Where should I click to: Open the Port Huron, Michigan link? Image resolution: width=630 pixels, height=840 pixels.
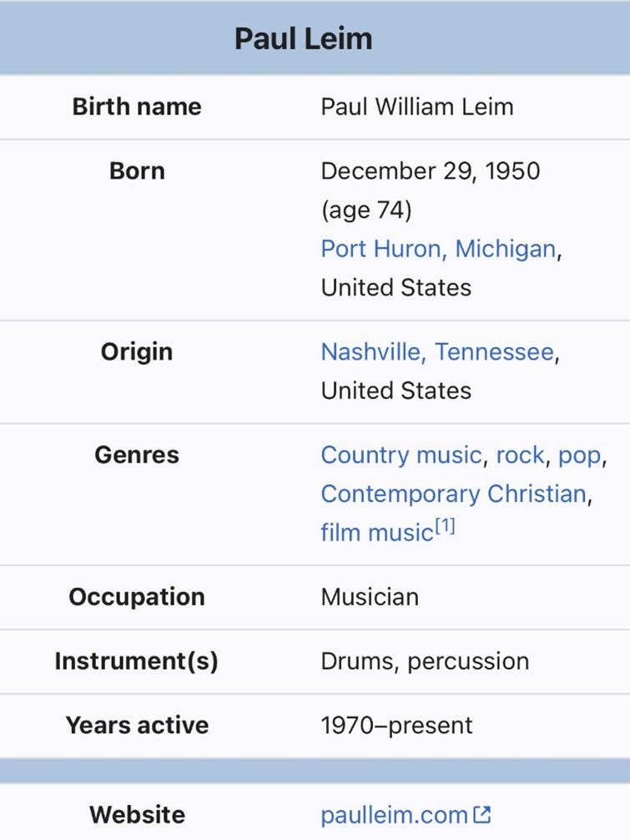coord(438,249)
